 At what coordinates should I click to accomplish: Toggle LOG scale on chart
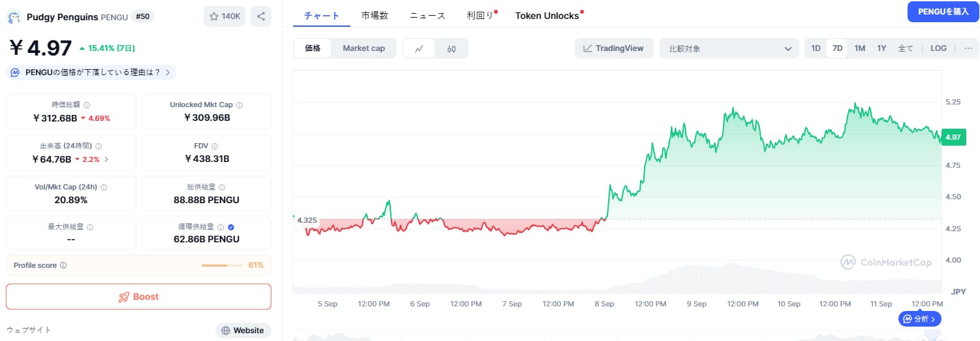(x=938, y=48)
